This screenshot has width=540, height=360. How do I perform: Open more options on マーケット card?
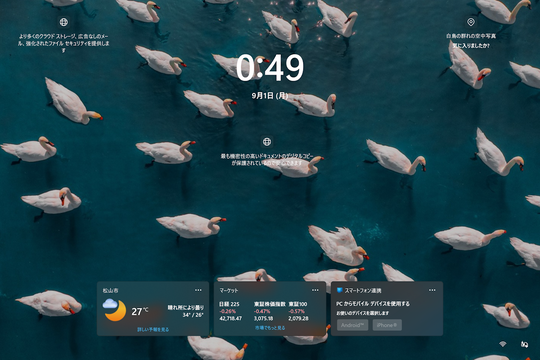pyautogui.click(x=315, y=290)
